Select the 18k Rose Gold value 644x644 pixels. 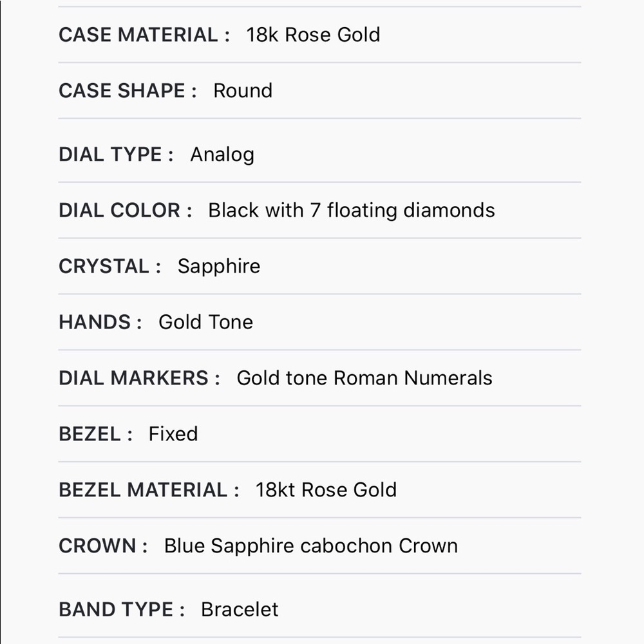click(313, 35)
